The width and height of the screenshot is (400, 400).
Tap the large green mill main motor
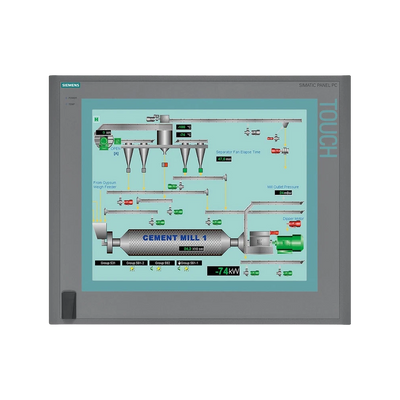click(x=289, y=243)
